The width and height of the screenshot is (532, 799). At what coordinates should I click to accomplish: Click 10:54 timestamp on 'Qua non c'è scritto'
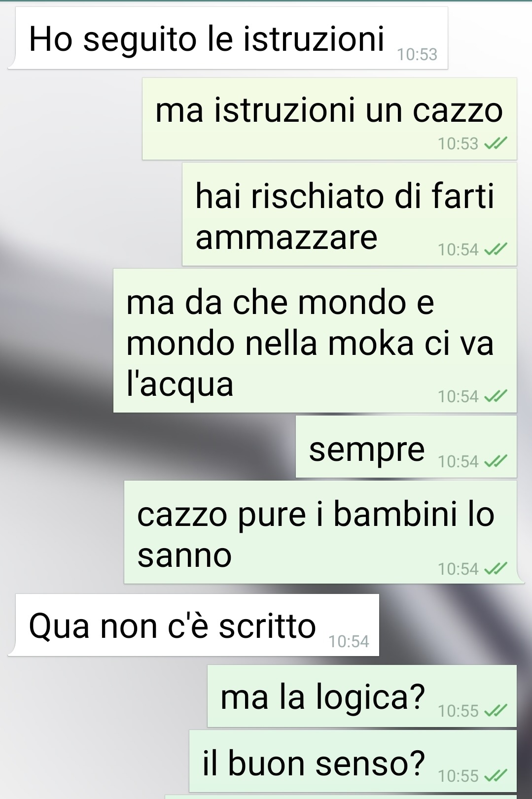click(x=349, y=641)
